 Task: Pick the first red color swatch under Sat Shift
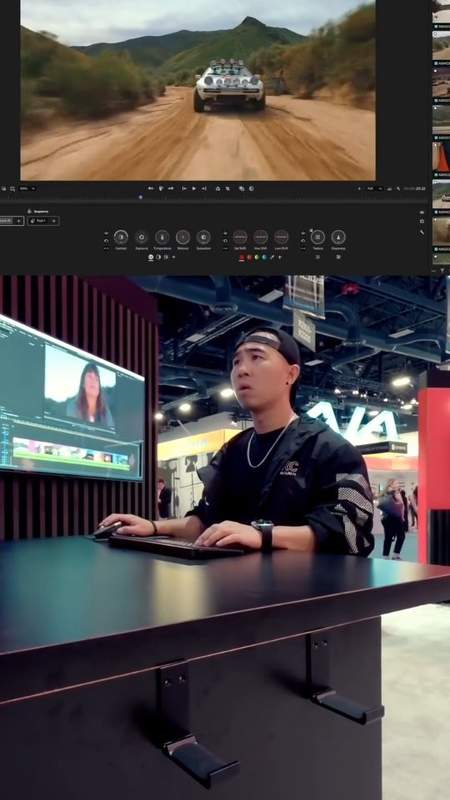pos(241,257)
